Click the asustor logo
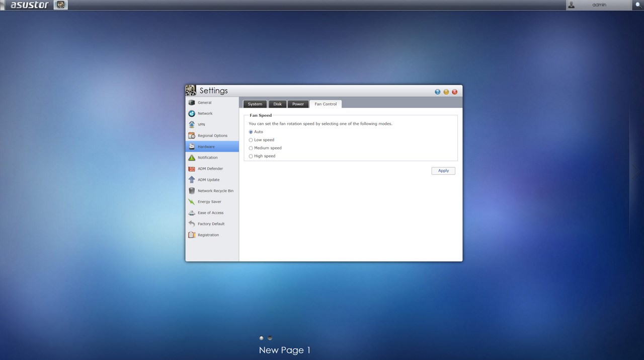This screenshot has height=360, width=644. [x=30, y=5]
